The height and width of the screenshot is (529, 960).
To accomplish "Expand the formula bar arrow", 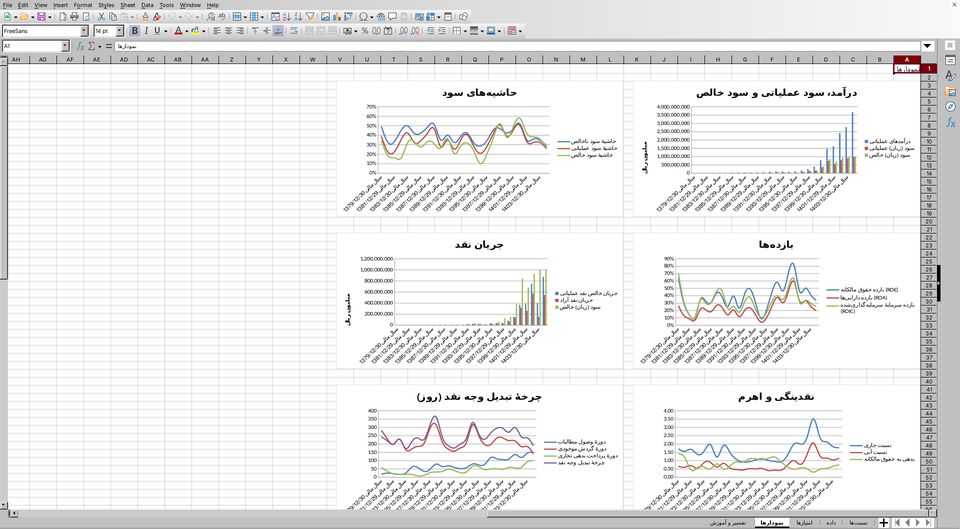I will coord(928,46).
